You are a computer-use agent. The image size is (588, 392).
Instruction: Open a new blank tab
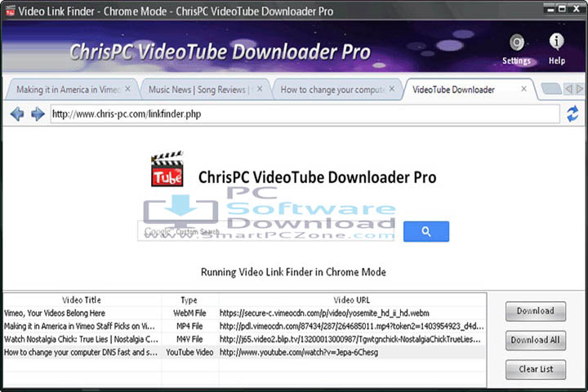(x=551, y=89)
